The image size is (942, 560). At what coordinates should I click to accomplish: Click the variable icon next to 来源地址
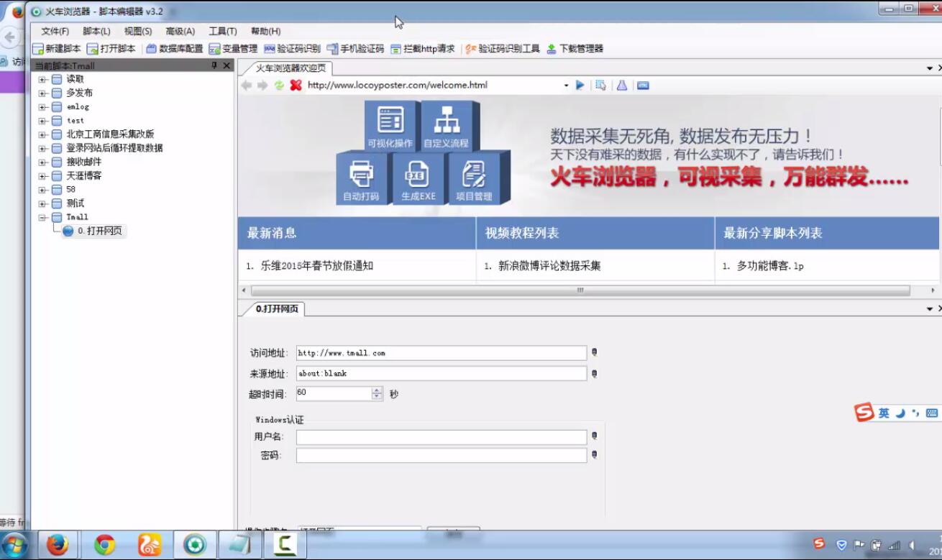coord(594,374)
